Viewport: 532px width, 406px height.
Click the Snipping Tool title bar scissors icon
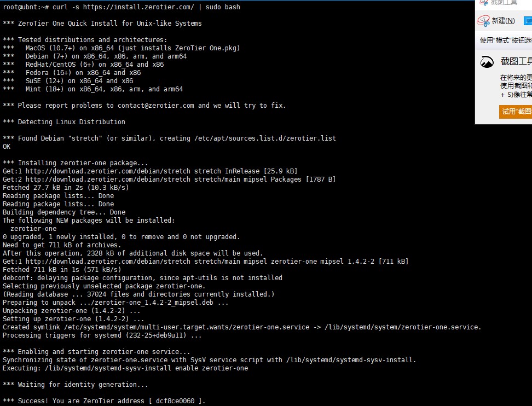click(483, 3)
